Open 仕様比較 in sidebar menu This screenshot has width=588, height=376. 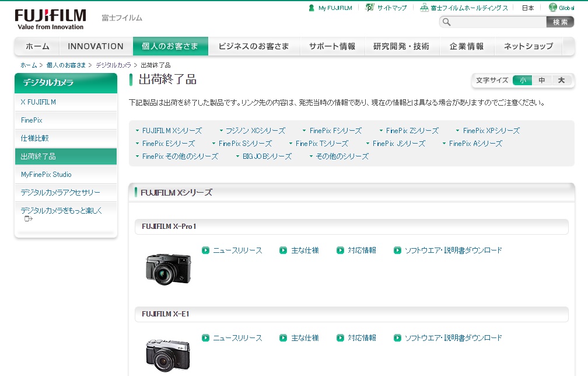pos(66,138)
